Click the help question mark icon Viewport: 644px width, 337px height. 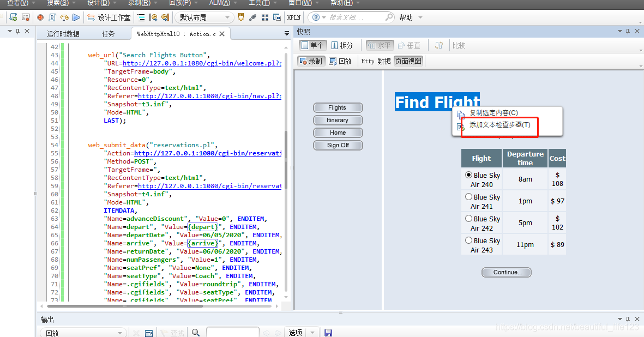click(316, 17)
